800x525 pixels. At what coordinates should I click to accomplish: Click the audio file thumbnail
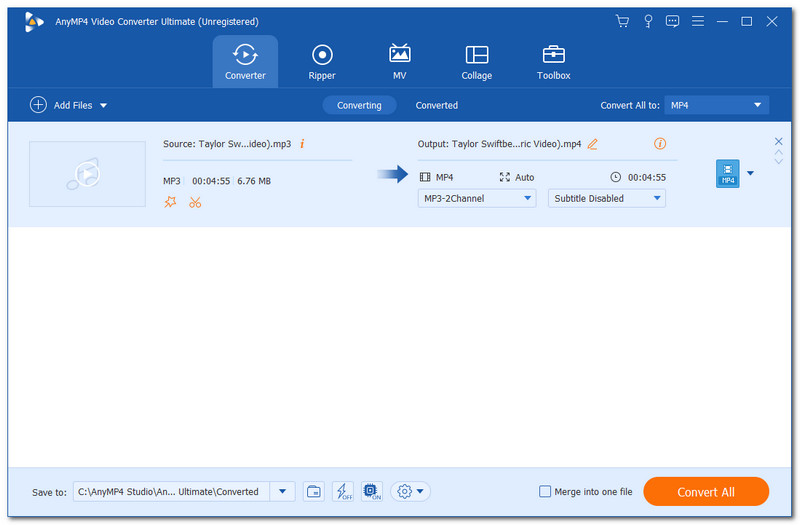87,174
